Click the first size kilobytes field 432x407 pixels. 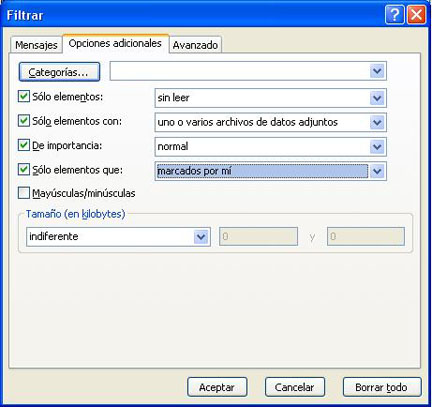tap(258, 237)
